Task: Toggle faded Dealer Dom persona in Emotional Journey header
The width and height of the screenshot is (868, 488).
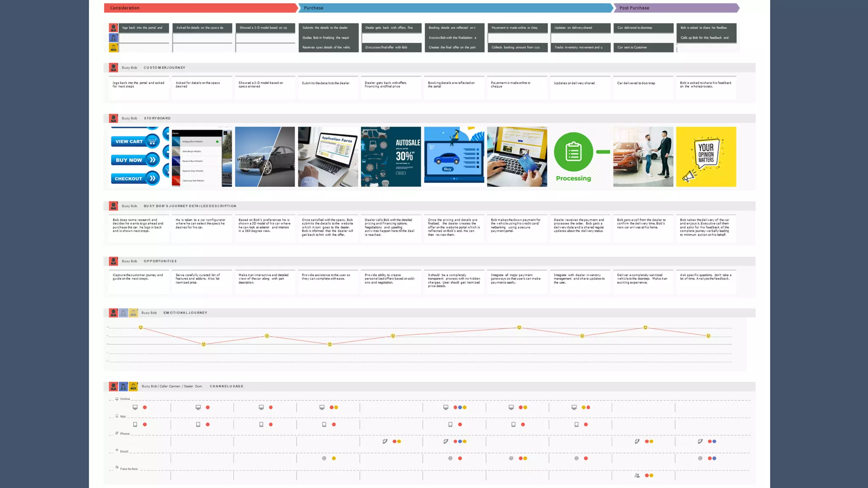Action: pyautogui.click(x=133, y=313)
